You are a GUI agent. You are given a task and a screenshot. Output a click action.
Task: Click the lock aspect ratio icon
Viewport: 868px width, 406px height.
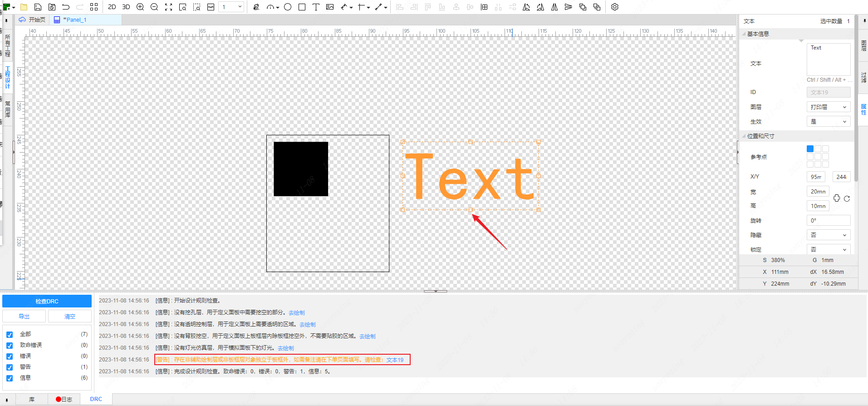pyautogui.click(x=837, y=198)
